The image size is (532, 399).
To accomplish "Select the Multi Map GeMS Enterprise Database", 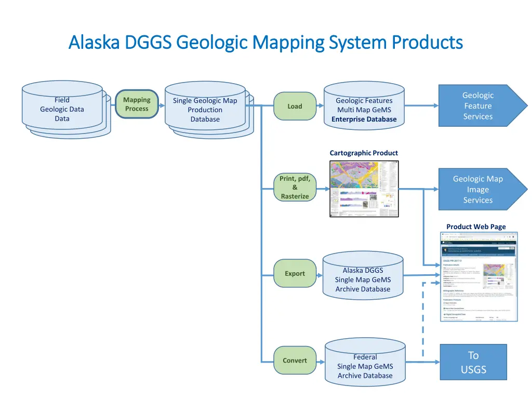I will [364, 110].
